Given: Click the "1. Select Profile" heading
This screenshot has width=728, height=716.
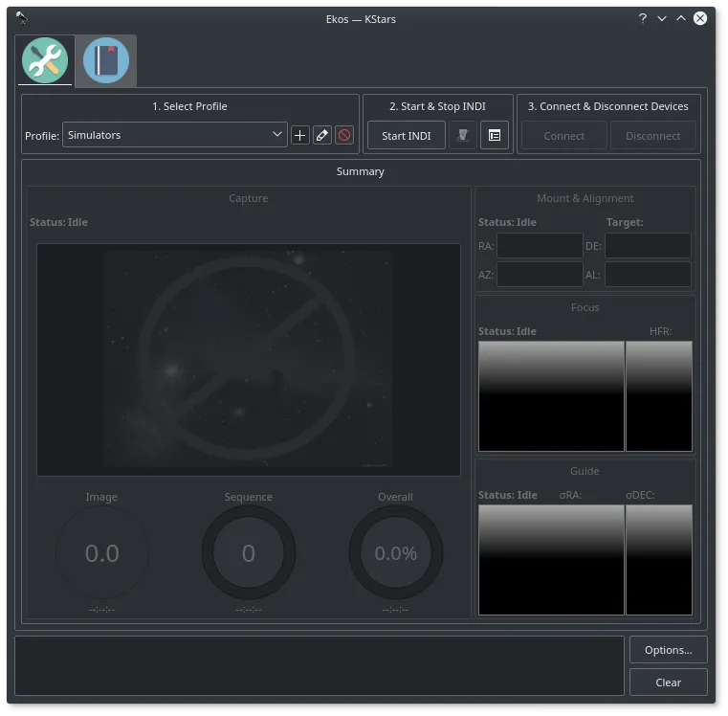Looking at the screenshot, I should (190, 106).
